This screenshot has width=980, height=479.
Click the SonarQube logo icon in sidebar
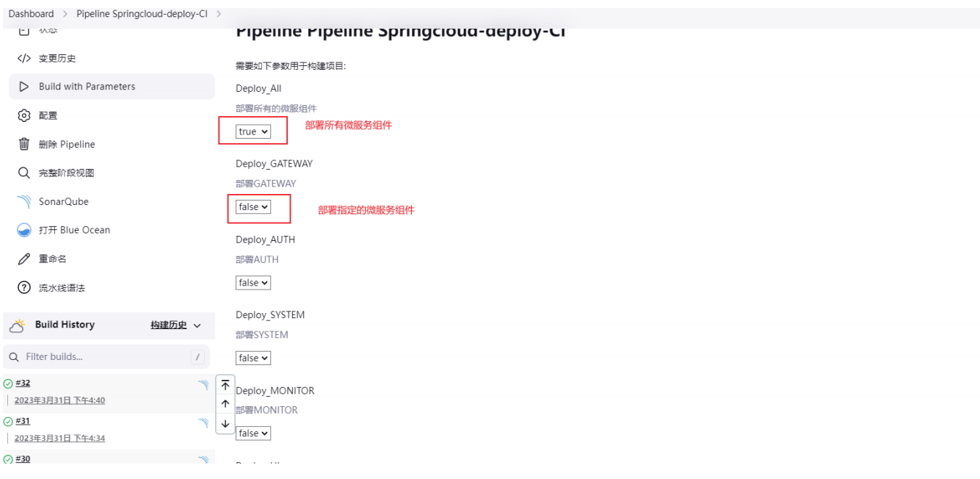click(x=24, y=201)
